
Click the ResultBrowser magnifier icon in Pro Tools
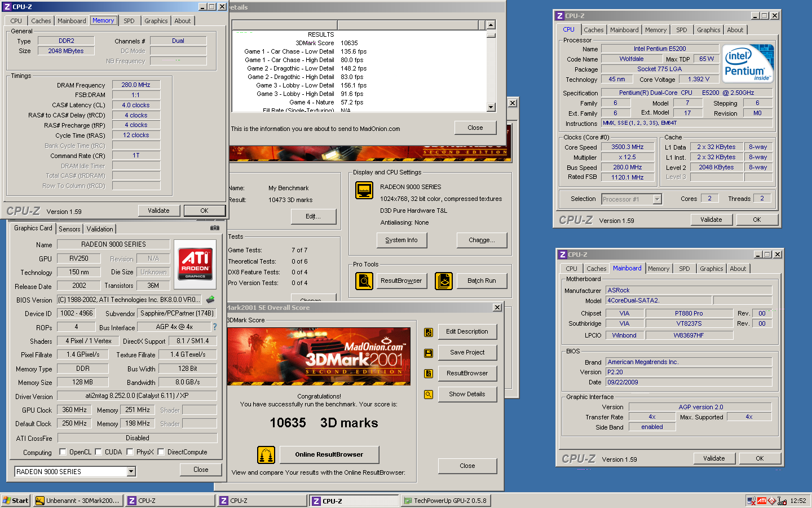pyautogui.click(x=364, y=281)
